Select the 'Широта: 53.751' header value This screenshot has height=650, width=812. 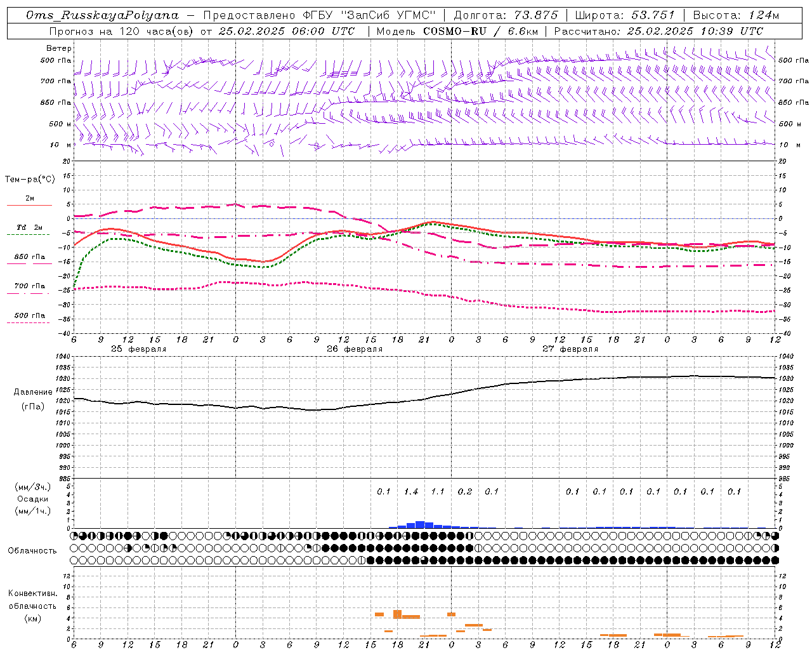tap(624, 15)
